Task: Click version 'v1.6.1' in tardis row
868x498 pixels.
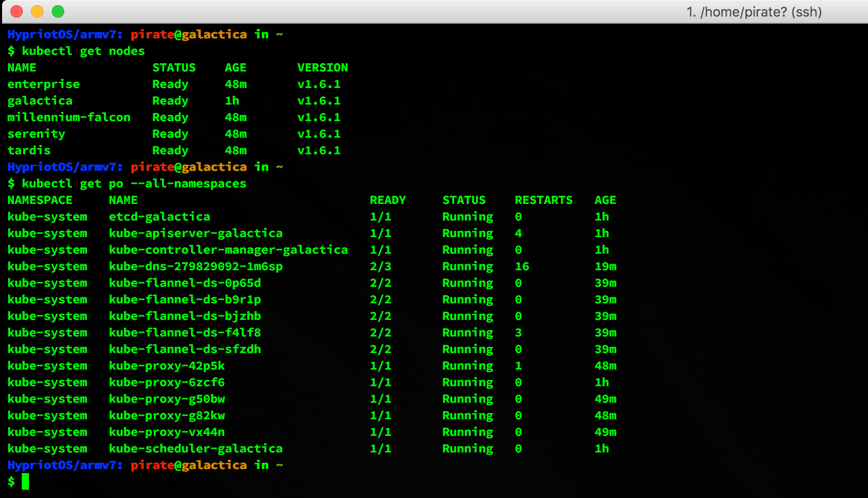Action: (x=319, y=151)
